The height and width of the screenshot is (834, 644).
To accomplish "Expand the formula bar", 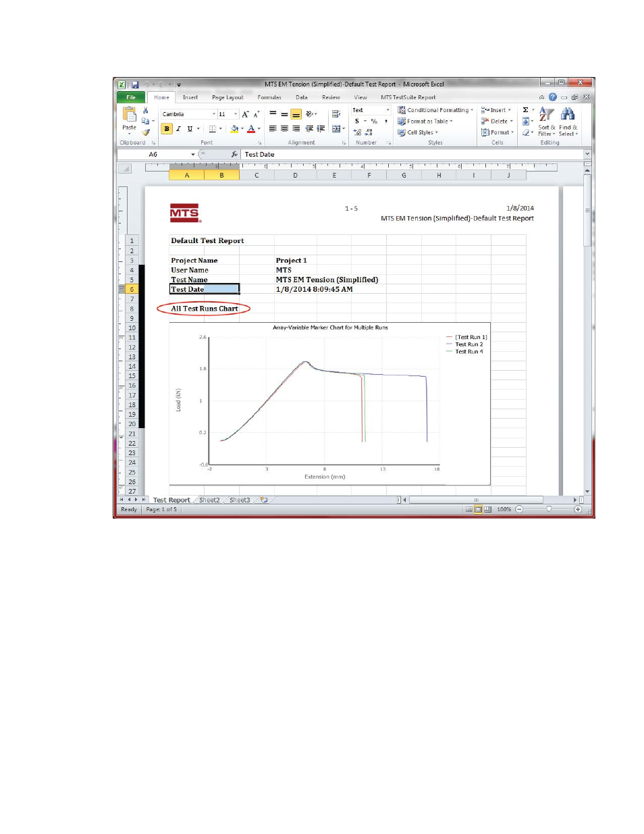I will tap(587, 155).
